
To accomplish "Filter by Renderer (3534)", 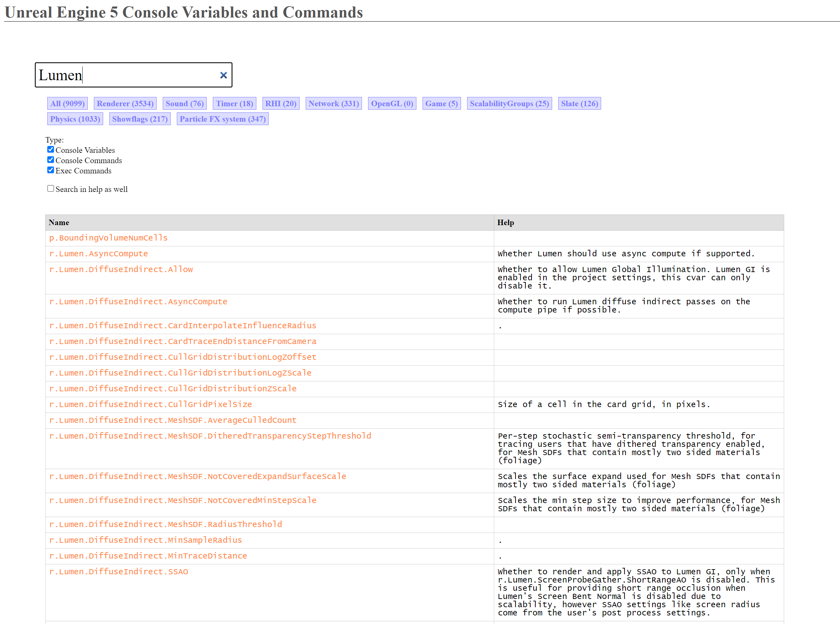I will point(125,103).
